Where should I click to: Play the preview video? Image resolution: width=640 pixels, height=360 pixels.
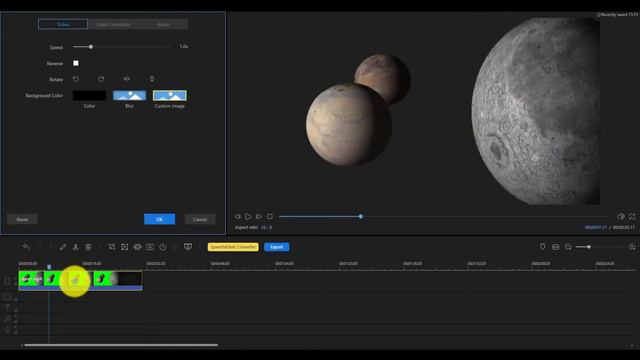pos(248,216)
